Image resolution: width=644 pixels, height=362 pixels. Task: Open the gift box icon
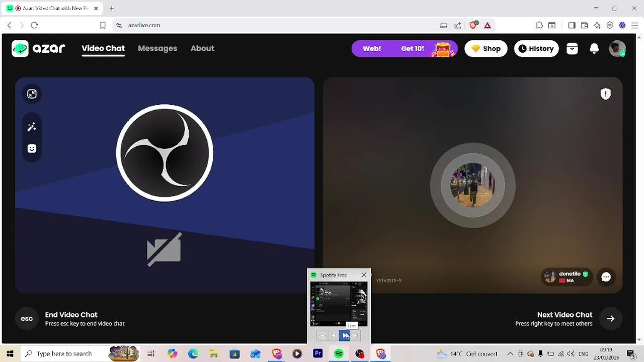[x=572, y=48]
